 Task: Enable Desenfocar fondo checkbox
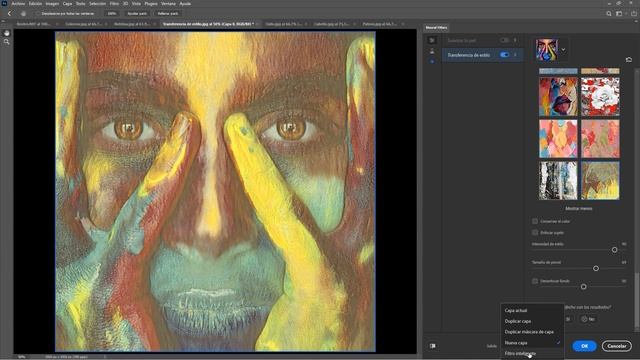pos(535,281)
